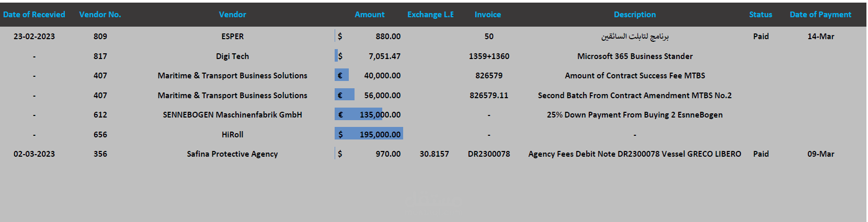
Task: Select the 195,000.00 amount cell
Action: pyautogui.click(x=369, y=135)
